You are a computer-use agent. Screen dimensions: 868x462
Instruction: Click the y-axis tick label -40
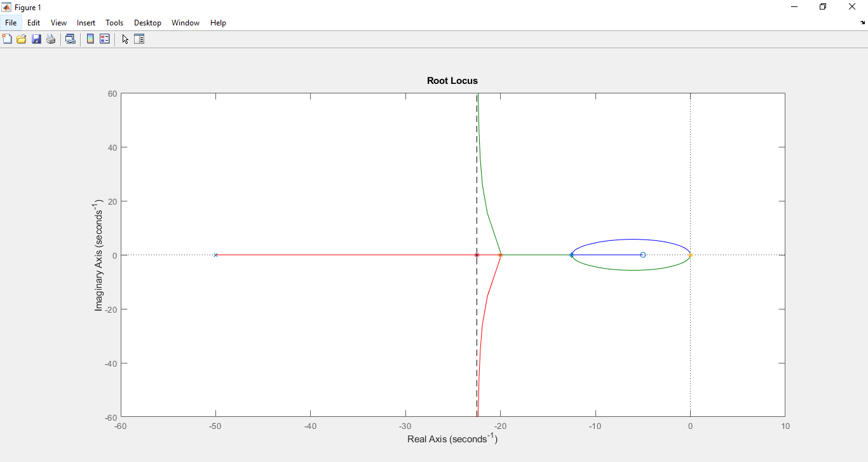(111, 363)
